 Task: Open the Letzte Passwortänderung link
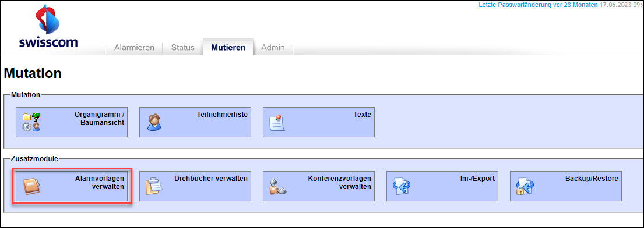click(x=538, y=5)
